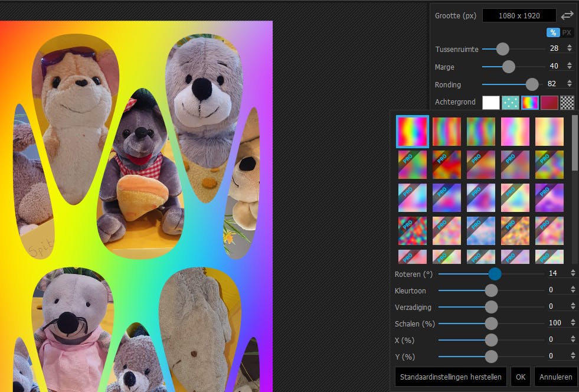The width and height of the screenshot is (579, 392).
Task: Adjust Tussenruimte value with its stepper arrows
Action: pos(569,48)
